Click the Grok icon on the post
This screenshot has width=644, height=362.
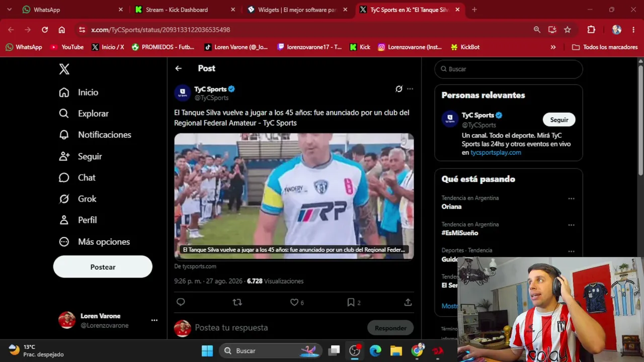pyautogui.click(x=399, y=89)
